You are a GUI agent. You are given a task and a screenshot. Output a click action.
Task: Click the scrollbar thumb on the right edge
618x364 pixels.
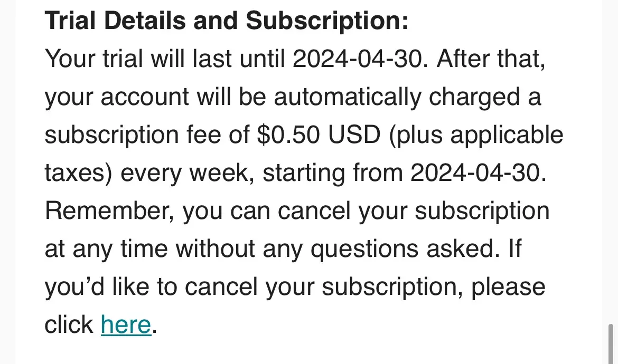click(x=611, y=343)
